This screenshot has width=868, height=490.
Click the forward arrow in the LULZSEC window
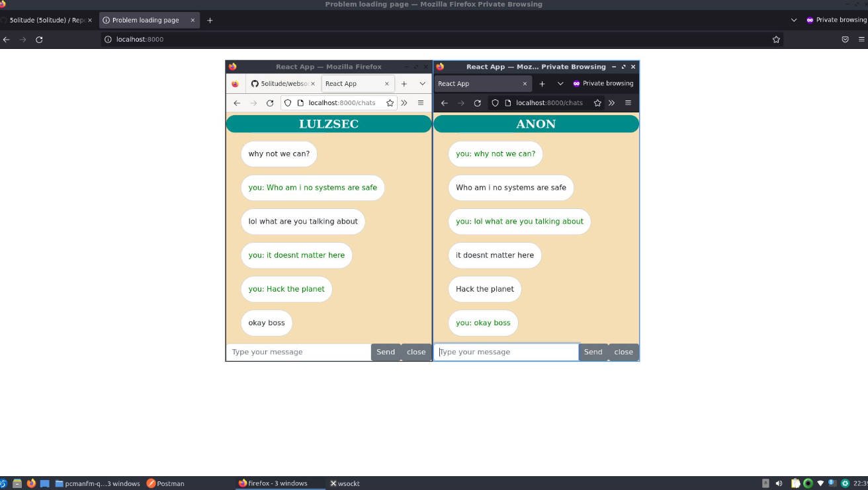[x=253, y=102]
